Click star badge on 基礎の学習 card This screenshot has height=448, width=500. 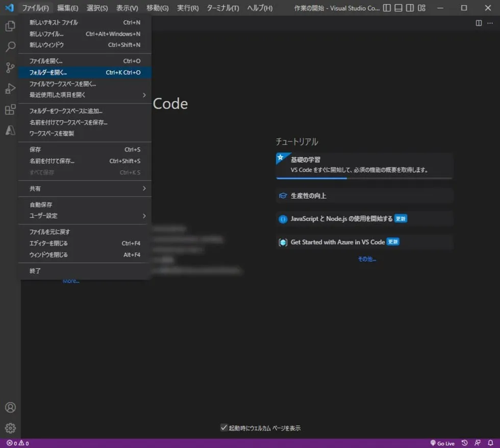281,157
